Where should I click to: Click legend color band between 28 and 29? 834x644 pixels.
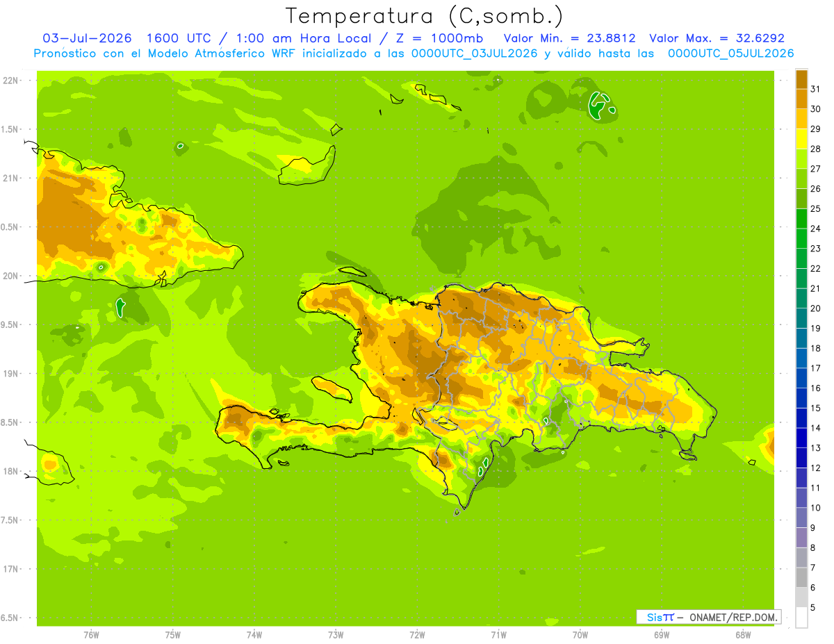tap(801, 139)
